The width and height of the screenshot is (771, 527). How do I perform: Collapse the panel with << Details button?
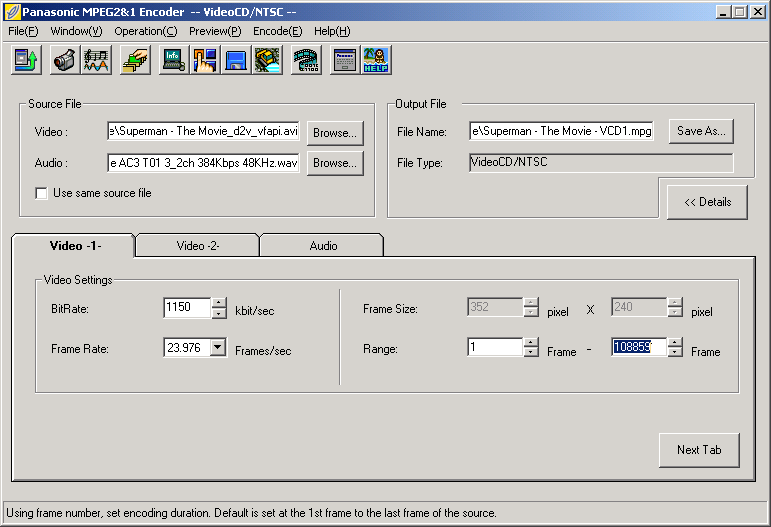tap(707, 202)
